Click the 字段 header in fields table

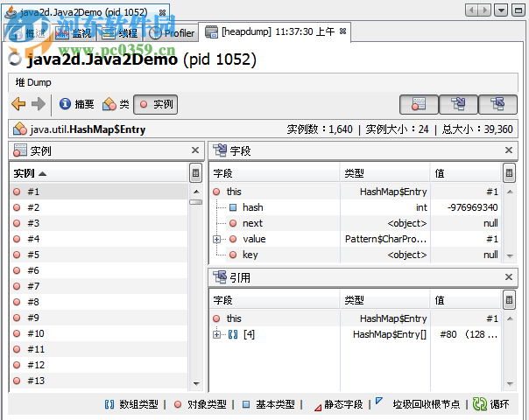point(275,173)
